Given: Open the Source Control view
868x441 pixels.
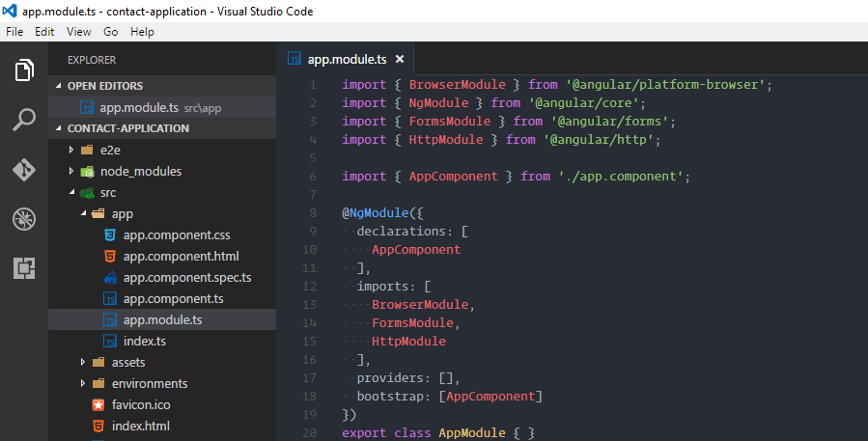Looking at the screenshot, I should coord(24,170).
